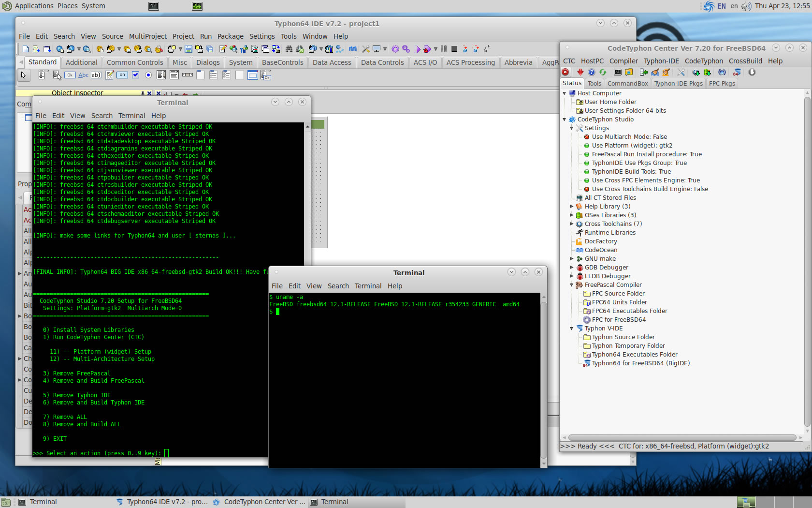
Task: Click the Stop square icon in IDE toolbar
Action: click(x=454, y=49)
